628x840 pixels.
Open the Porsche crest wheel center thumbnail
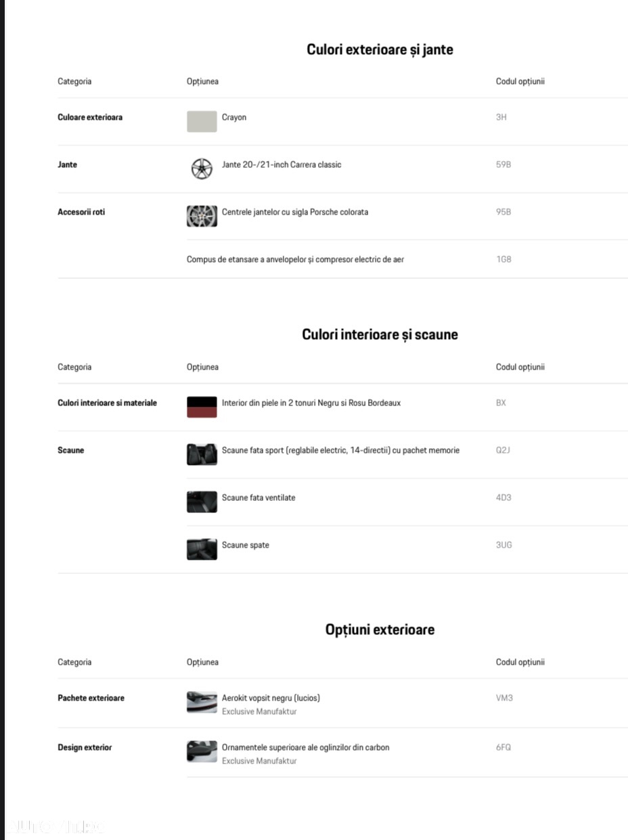coord(202,216)
